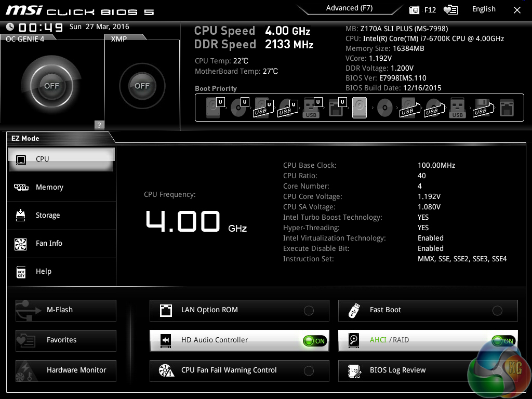Open the English language selector
The image size is (532, 399).
pos(484,9)
